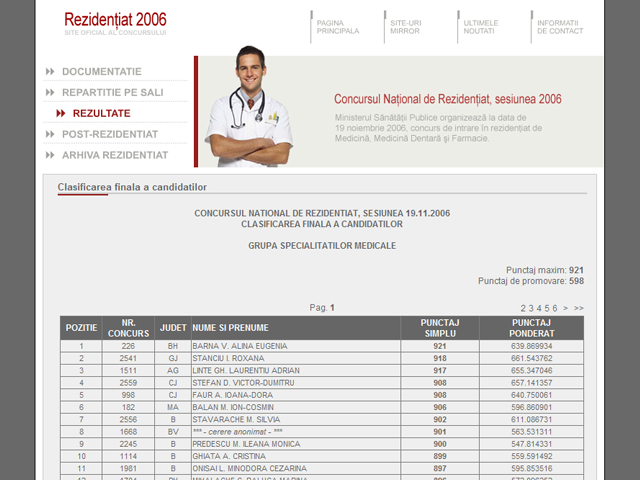Open the ARHIVA REZIDENTIAT sidebar link
640x480 pixels.
pos(115,155)
